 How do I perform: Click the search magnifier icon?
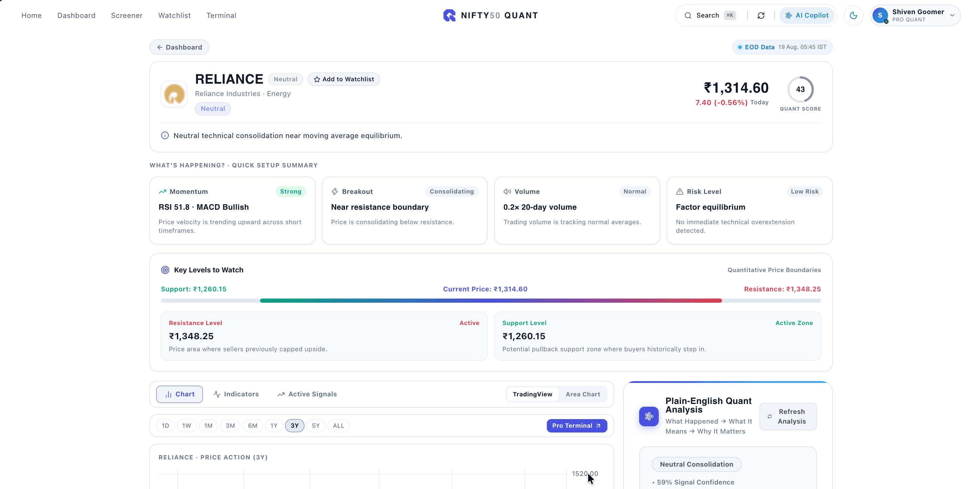[688, 15]
